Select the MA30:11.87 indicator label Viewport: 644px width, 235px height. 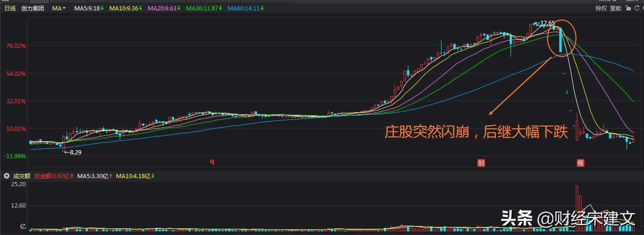click(204, 9)
